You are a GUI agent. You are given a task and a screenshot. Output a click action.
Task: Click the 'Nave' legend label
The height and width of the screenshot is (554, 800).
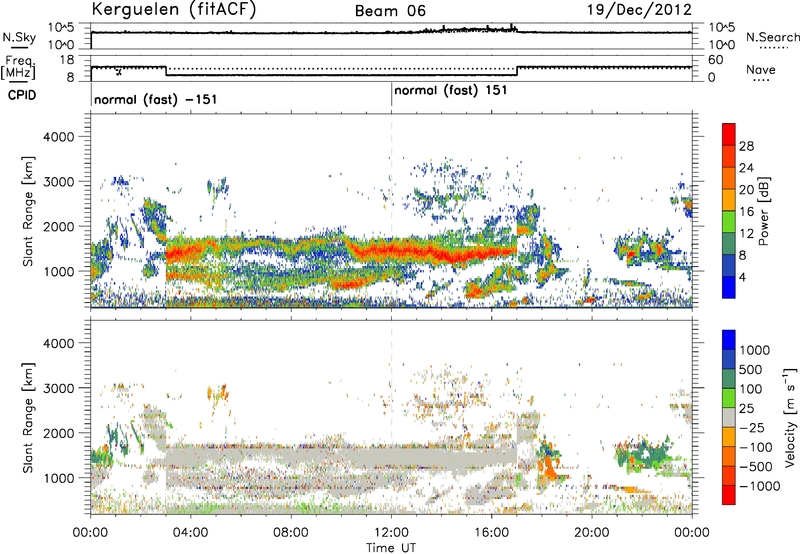tap(760, 69)
